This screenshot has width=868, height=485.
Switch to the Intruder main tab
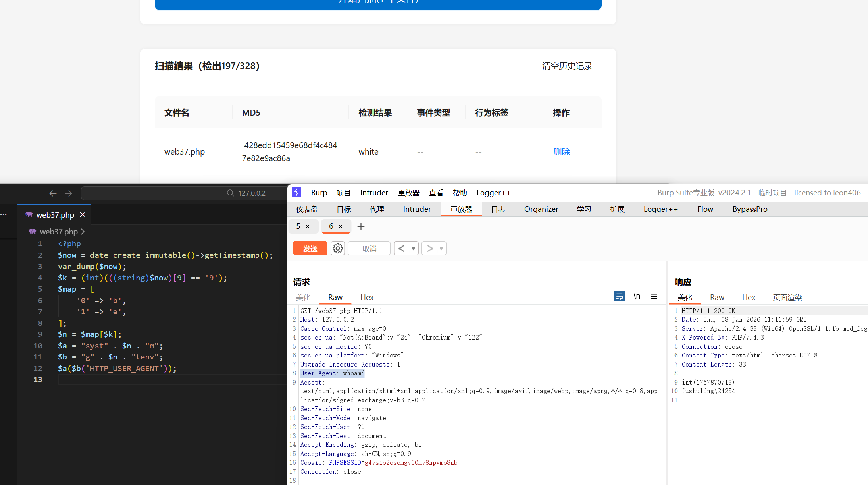point(417,209)
